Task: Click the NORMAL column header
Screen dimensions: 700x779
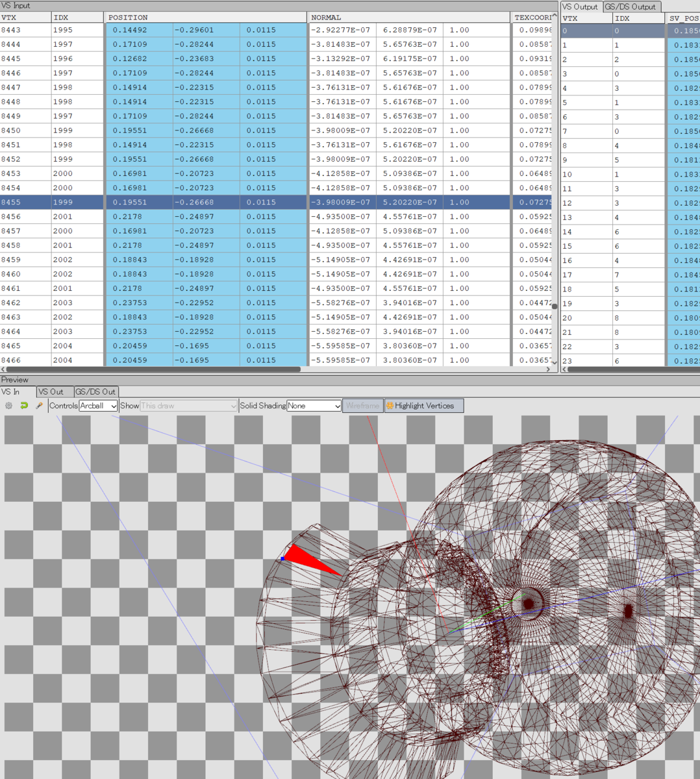Action: pos(408,18)
